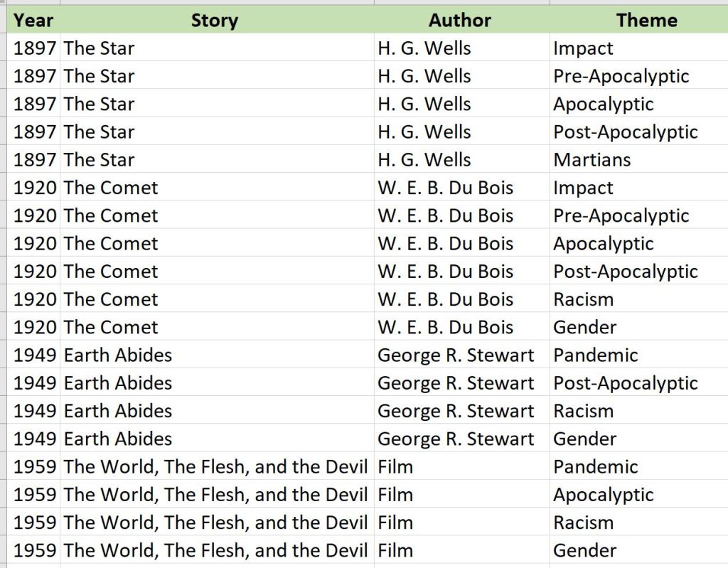Select the Theme header cell
Image resolution: width=728 pixels, height=568 pixels.
tap(646, 21)
